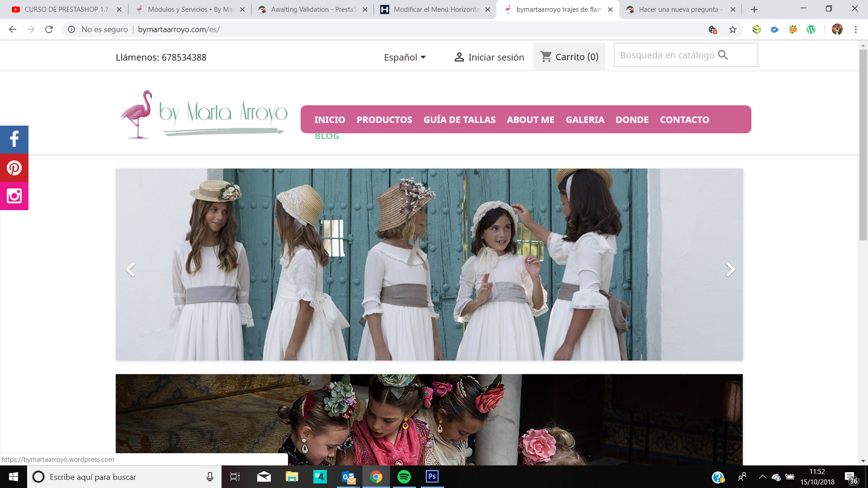Switch to the CURSO DE PRESTASHOP 1.7 tab
The width and height of the screenshot is (868, 488).
point(66,9)
